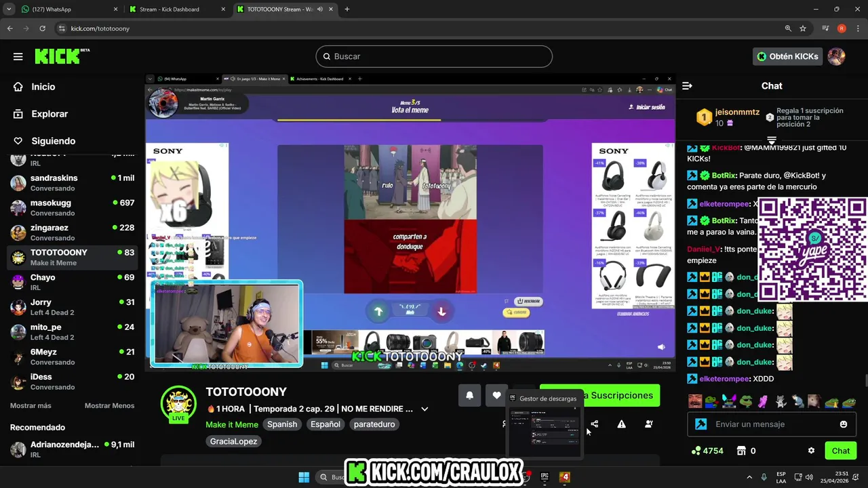Open the Epic Games taskbar icon
Image resolution: width=868 pixels, height=488 pixels.
[x=545, y=477]
